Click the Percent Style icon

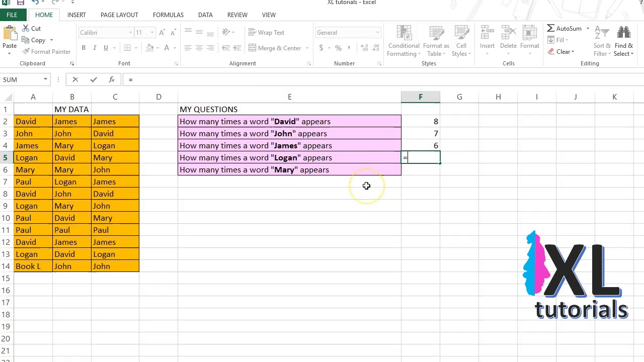pyautogui.click(x=338, y=48)
